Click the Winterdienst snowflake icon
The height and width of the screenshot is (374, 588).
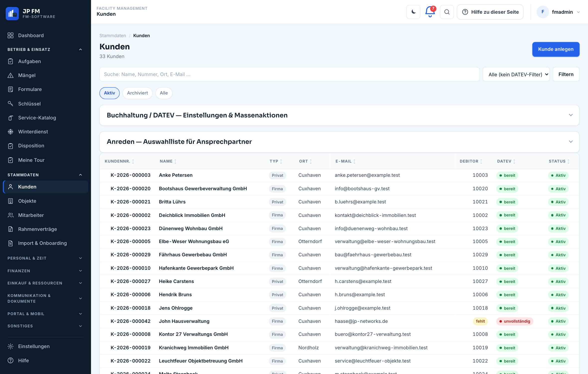(x=10, y=132)
